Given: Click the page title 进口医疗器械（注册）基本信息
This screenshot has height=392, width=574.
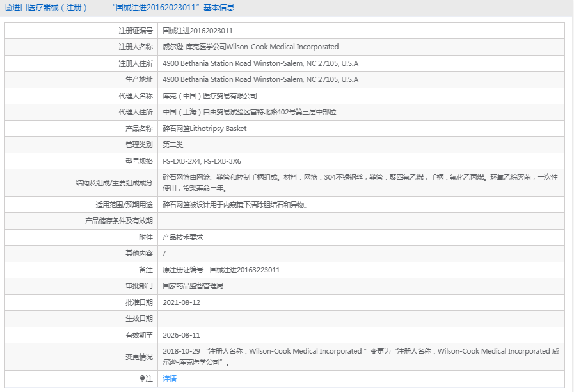Looking at the screenshot, I should (124, 8).
